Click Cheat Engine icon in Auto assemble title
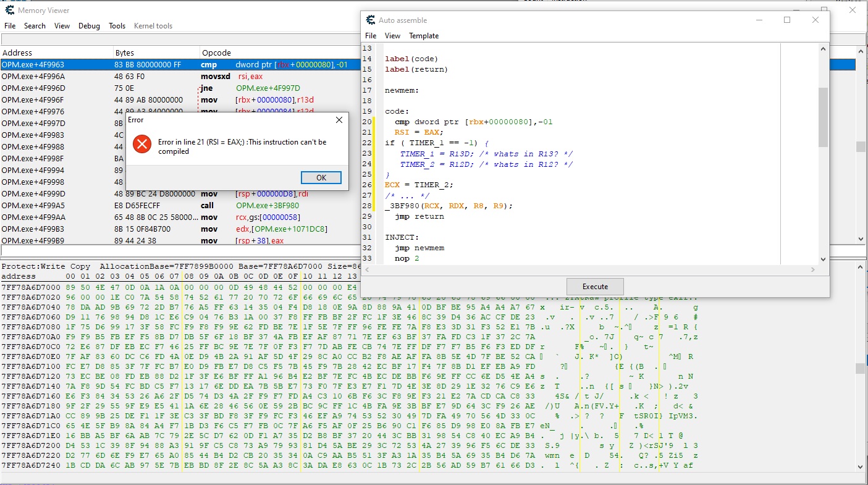Screen dimensions: 868x485 [371, 20]
